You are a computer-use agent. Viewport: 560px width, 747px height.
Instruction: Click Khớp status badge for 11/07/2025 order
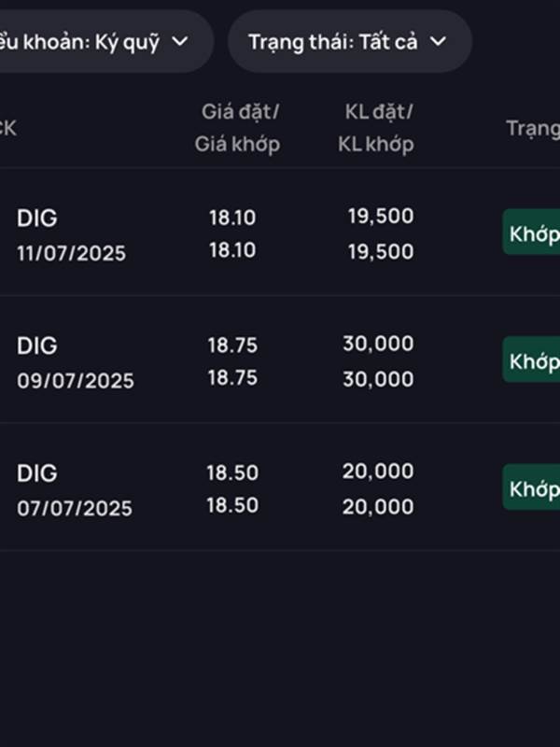pos(531,232)
